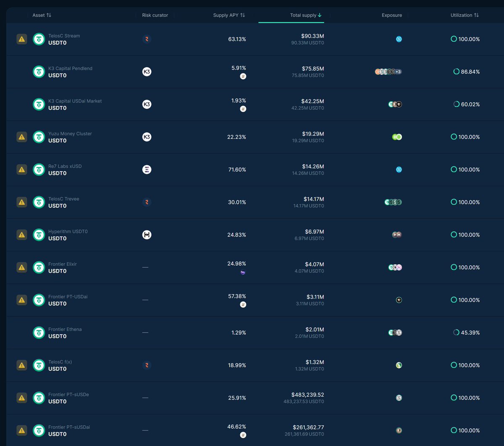
Task: Sort table by Total supply column
Action: [x=306, y=15]
